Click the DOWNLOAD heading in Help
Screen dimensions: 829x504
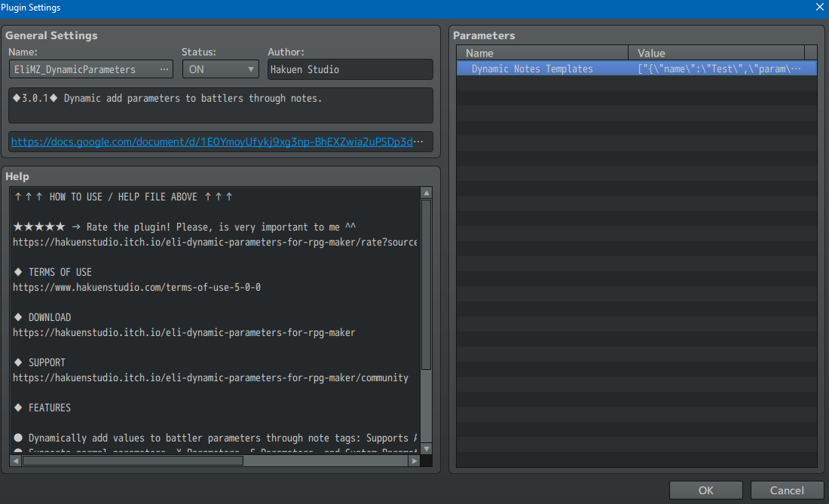pos(49,317)
